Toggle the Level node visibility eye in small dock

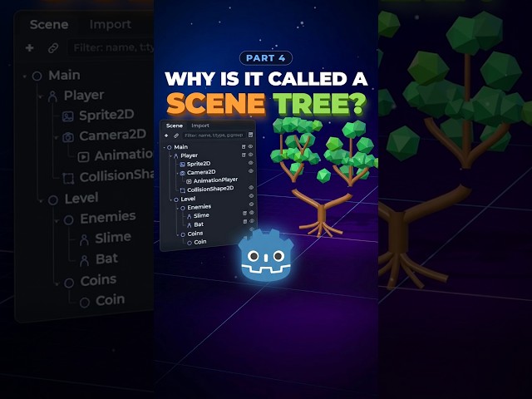tap(251, 196)
